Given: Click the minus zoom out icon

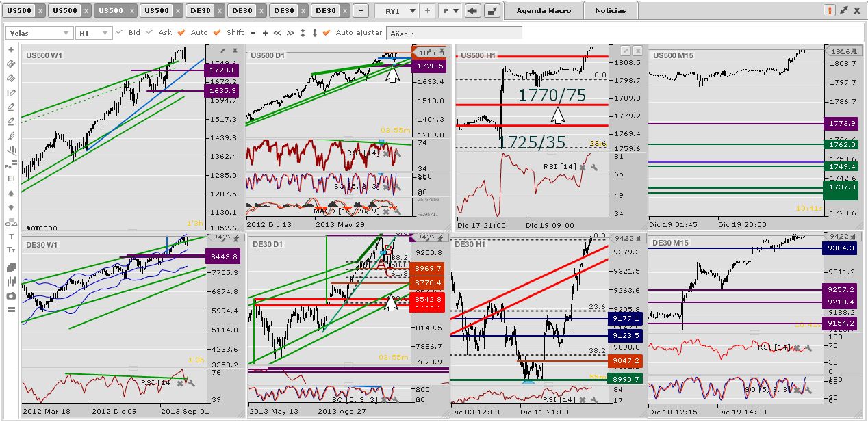Looking at the screenshot, I should coord(253,33).
